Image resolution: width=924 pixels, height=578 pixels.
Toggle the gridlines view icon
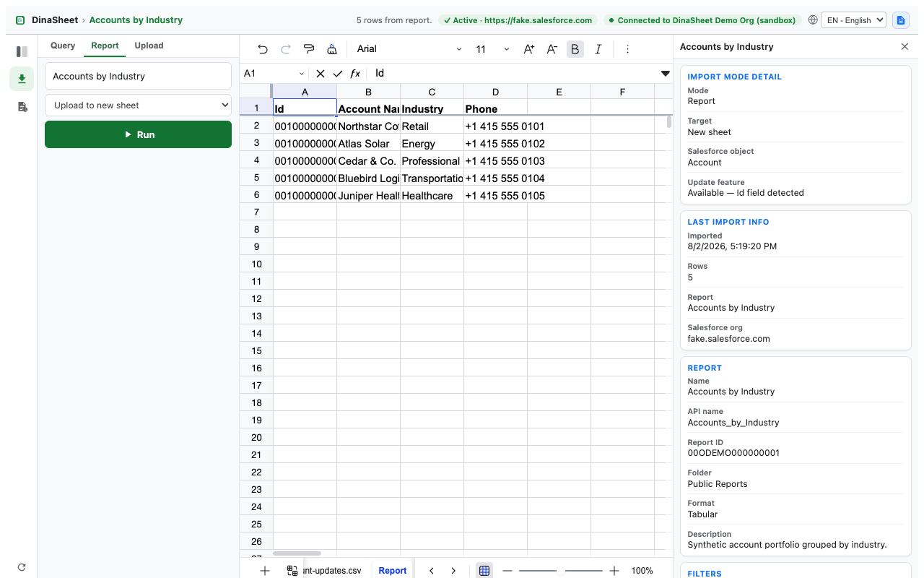[x=484, y=571]
